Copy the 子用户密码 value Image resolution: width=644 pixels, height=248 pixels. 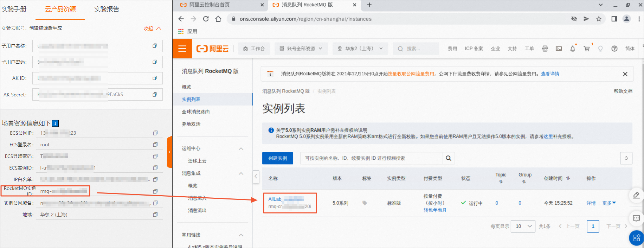coord(155,62)
